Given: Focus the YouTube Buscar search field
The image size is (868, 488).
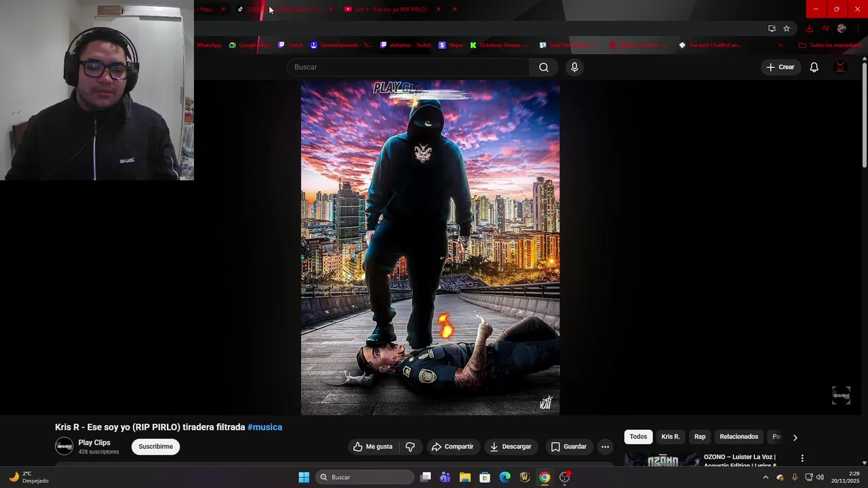Looking at the screenshot, I should click(408, 67).
